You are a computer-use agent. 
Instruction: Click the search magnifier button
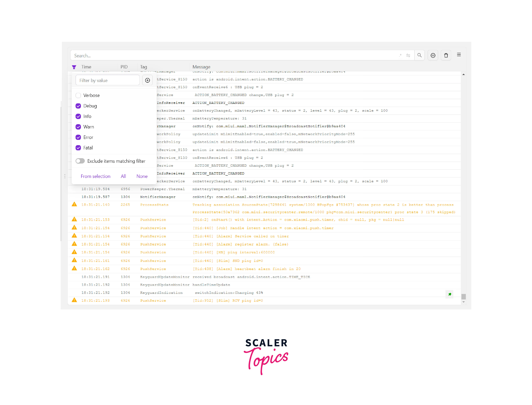click(419, 55)
